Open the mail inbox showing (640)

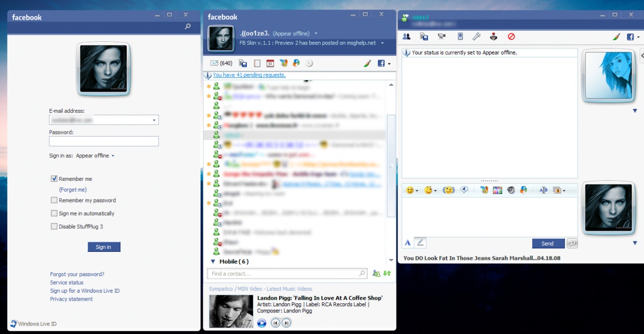coord(221,63)
